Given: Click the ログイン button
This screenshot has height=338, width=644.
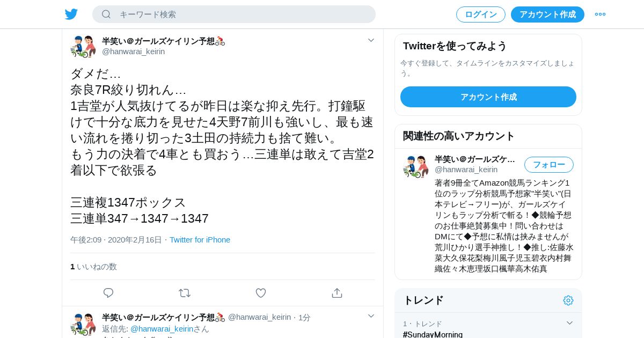Looking at the screenshot, I should coord(481,14).
